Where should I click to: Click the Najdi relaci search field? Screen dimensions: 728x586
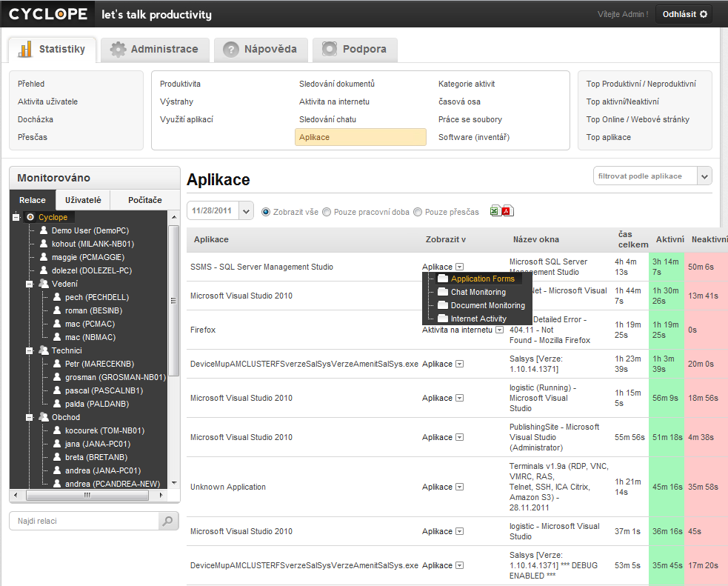pos(84,521)
